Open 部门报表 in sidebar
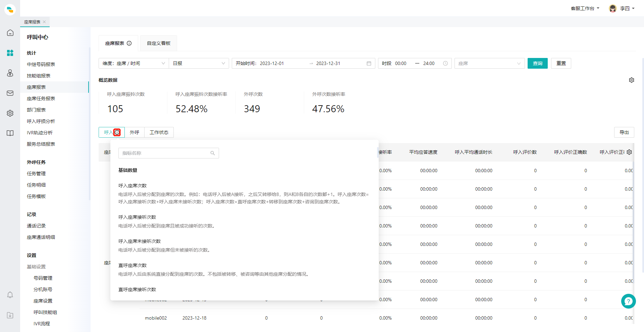The image size is (644, 332). coord(36,110)
